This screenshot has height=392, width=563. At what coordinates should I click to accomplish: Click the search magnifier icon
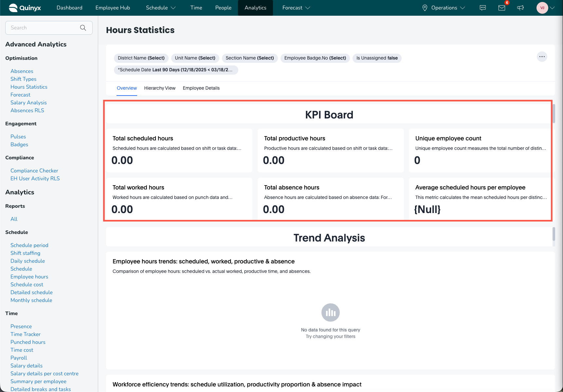83,28
